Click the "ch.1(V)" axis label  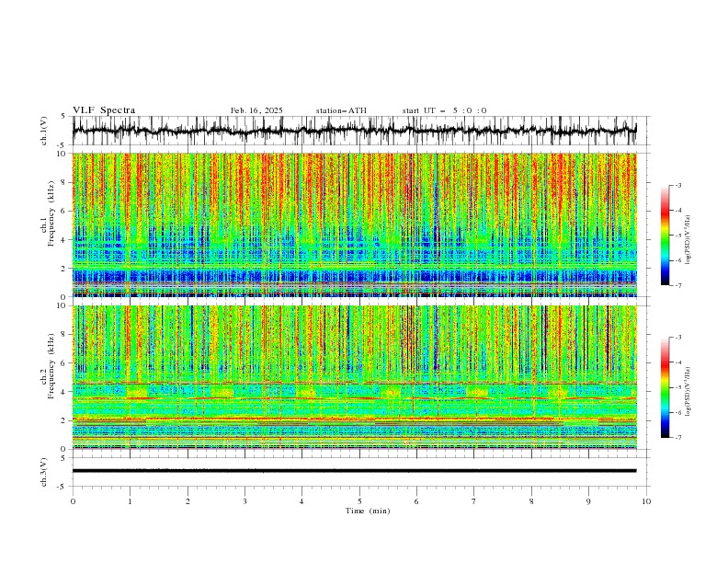pos(43,131)
